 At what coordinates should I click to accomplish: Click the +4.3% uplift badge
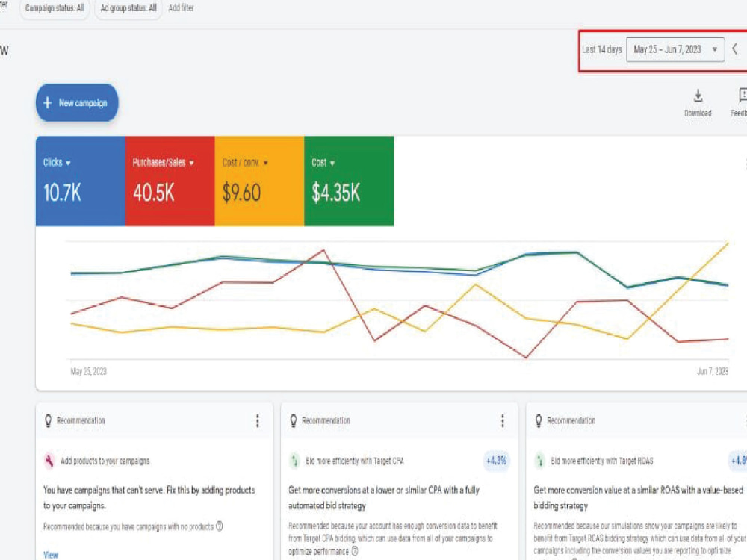pos(497,461)
